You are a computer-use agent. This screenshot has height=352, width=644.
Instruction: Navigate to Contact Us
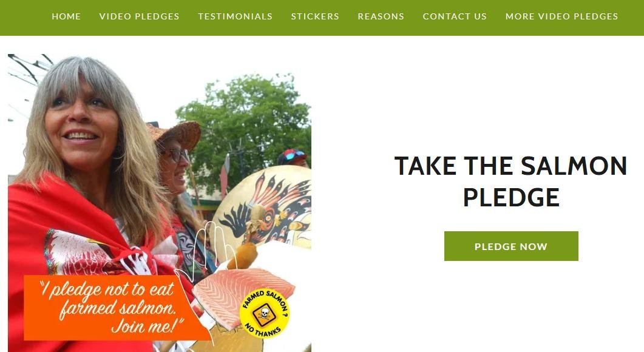pyautogui.click(x=455, y=16)
